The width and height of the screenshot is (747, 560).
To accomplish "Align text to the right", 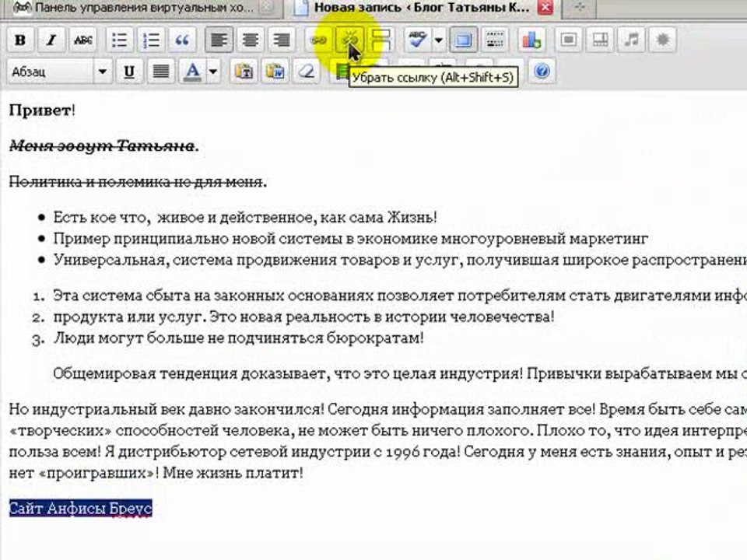I will [282, 40].
